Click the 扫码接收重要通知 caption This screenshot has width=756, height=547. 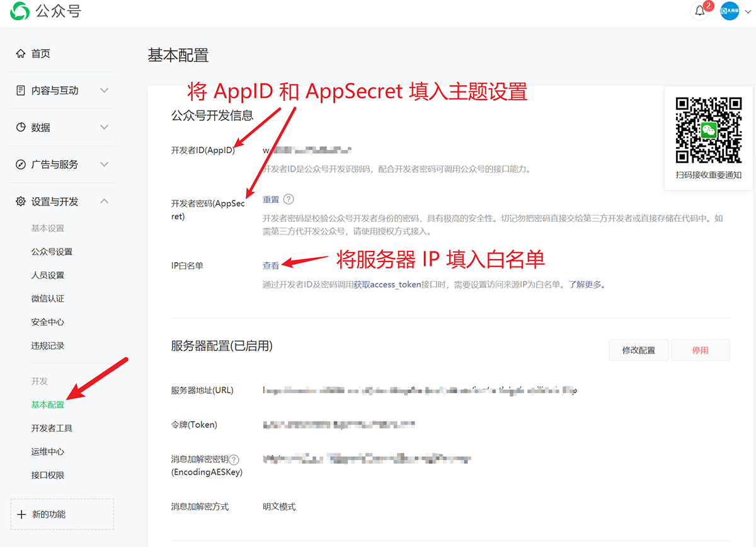coord(709,175)
